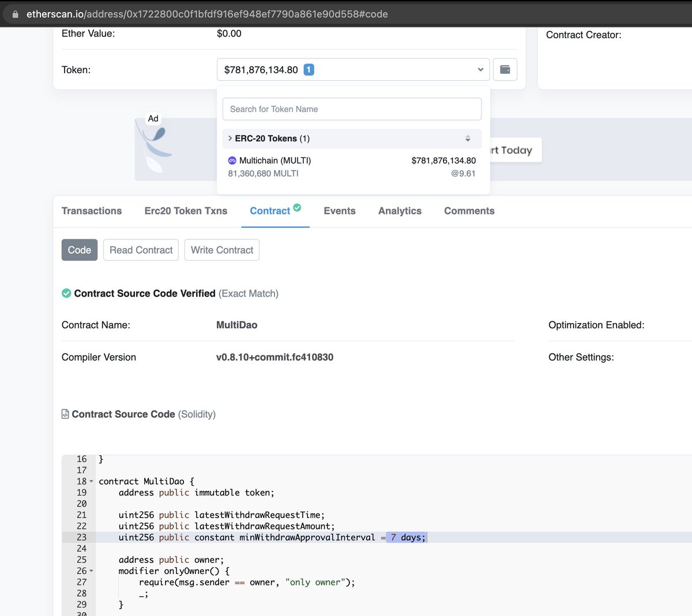Open the Erc20 Token Txns tab
Viewport: 692px width, 616px height.
[186, 211]
